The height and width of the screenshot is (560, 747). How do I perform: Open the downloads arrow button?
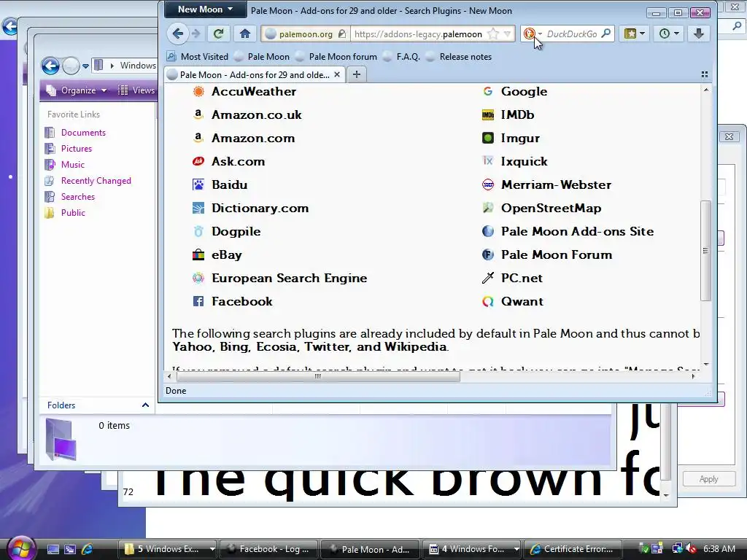(699, 34)
